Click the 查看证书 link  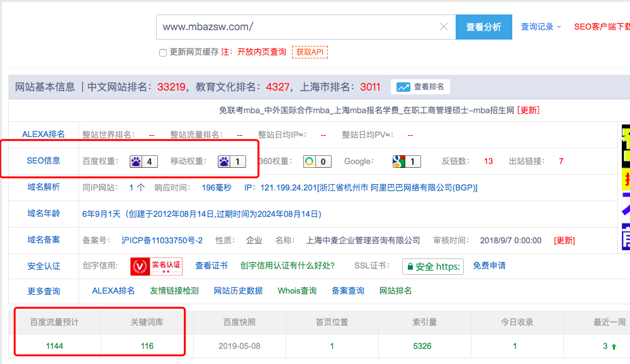point(211,266)
